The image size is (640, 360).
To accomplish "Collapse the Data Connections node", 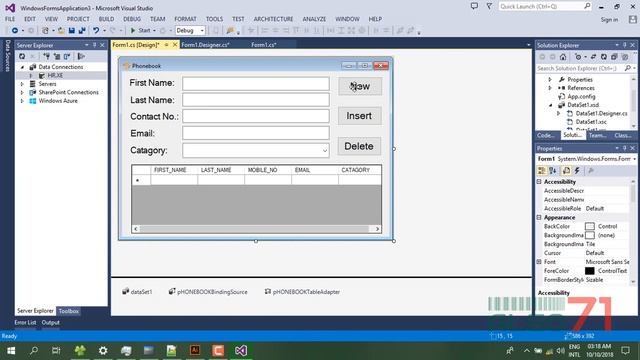I will [22, 67].
